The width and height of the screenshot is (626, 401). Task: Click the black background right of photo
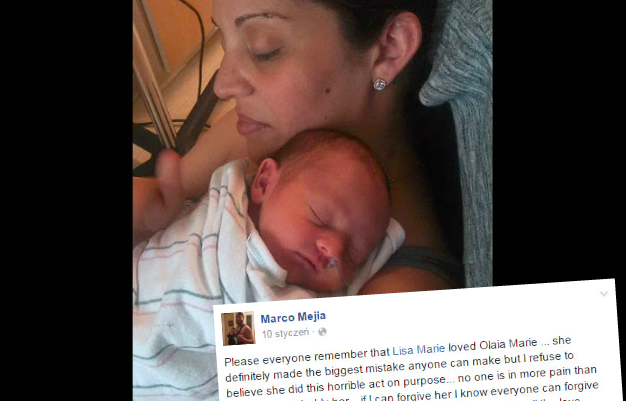[559, 140]
